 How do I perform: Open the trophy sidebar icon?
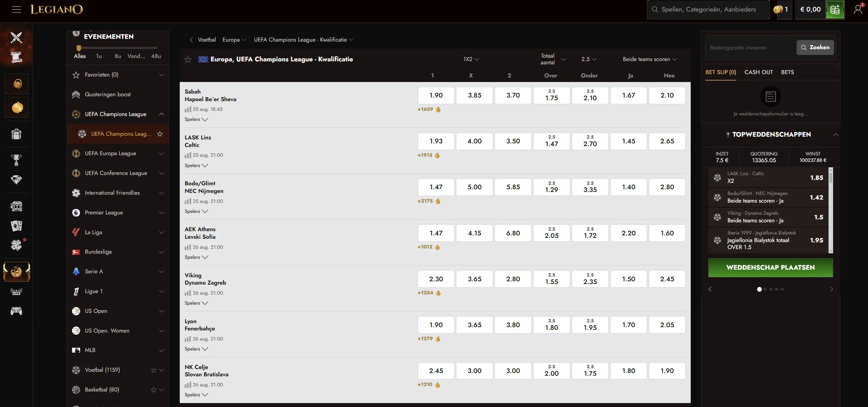point(16,159)
